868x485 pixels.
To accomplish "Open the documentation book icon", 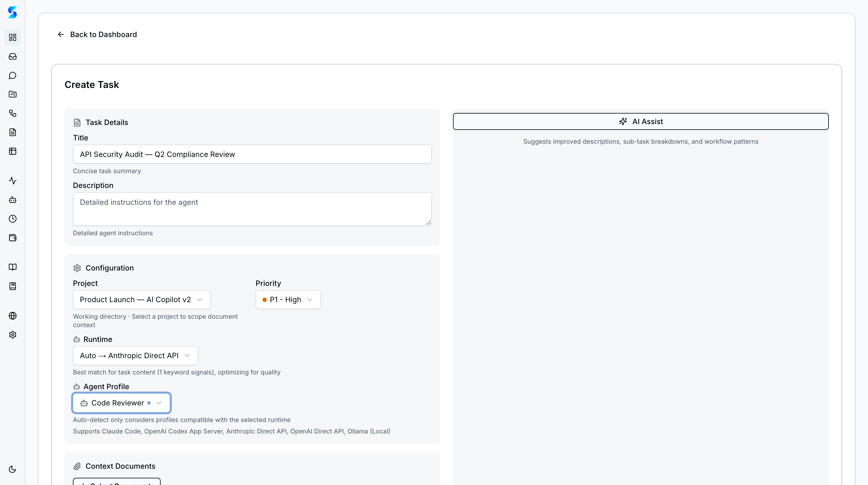I will click(12, 267).
